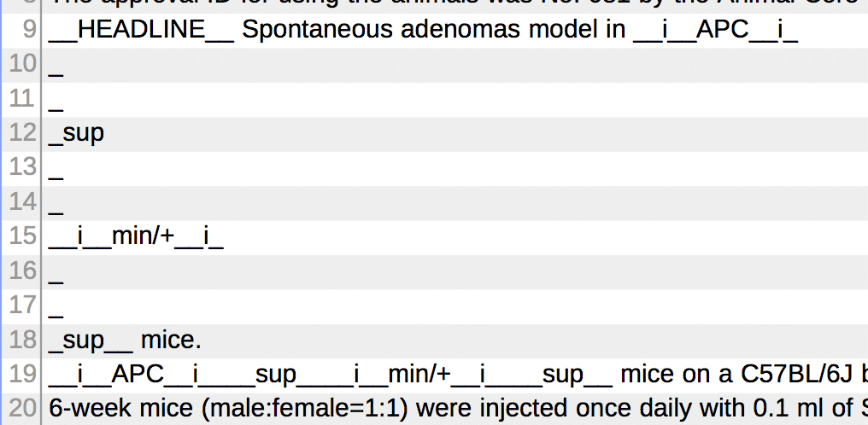Click line number 19 in gutter
Screen dimensions: 868x425
point(23,374)
